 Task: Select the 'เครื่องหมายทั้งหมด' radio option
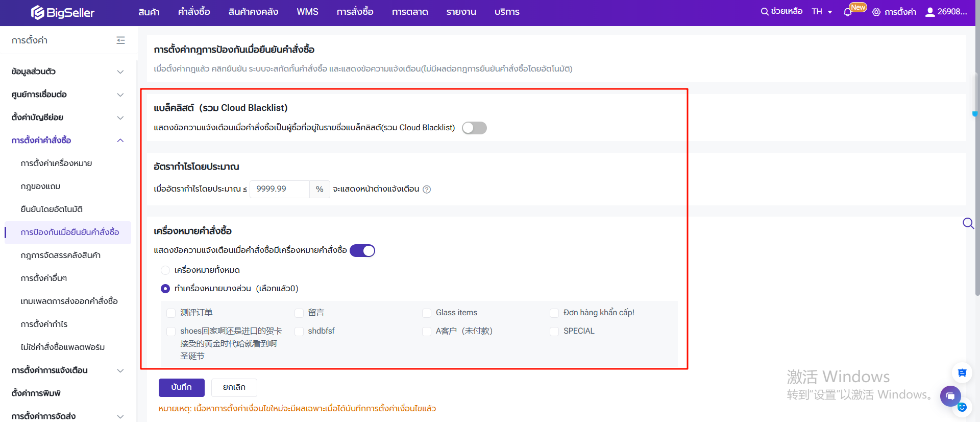point(165,270)
